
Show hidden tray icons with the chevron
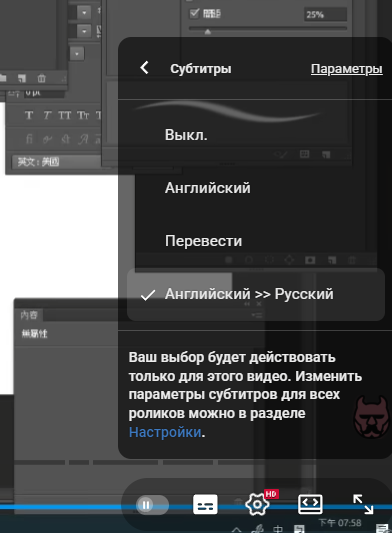point(237,529)
